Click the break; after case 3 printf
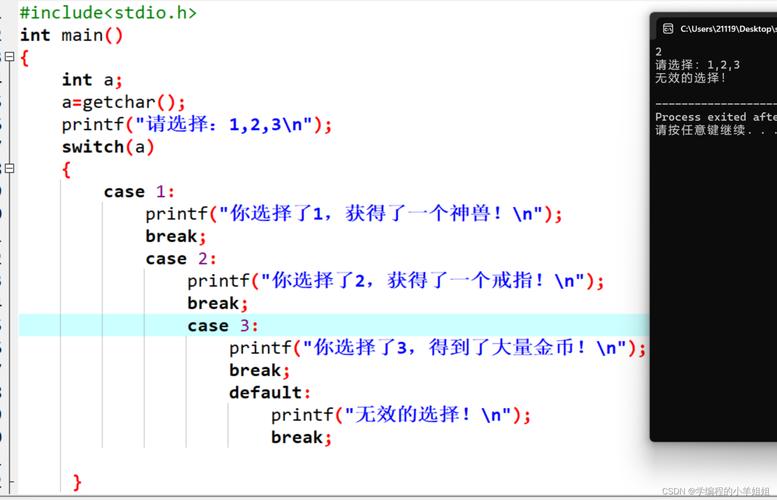Image resolution: width=777 pixels, height=500 pixels. pyautogui.click(x=260, y=370)
